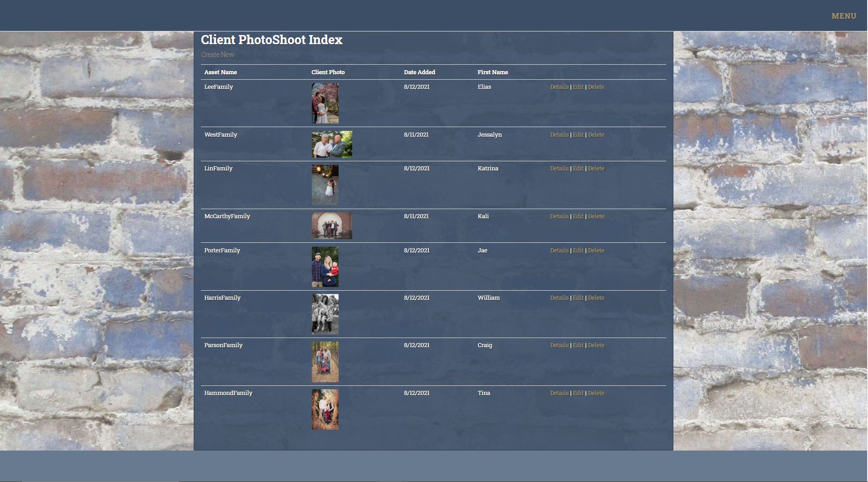Delete the HarrisFamily record

[x=596, y=297]
